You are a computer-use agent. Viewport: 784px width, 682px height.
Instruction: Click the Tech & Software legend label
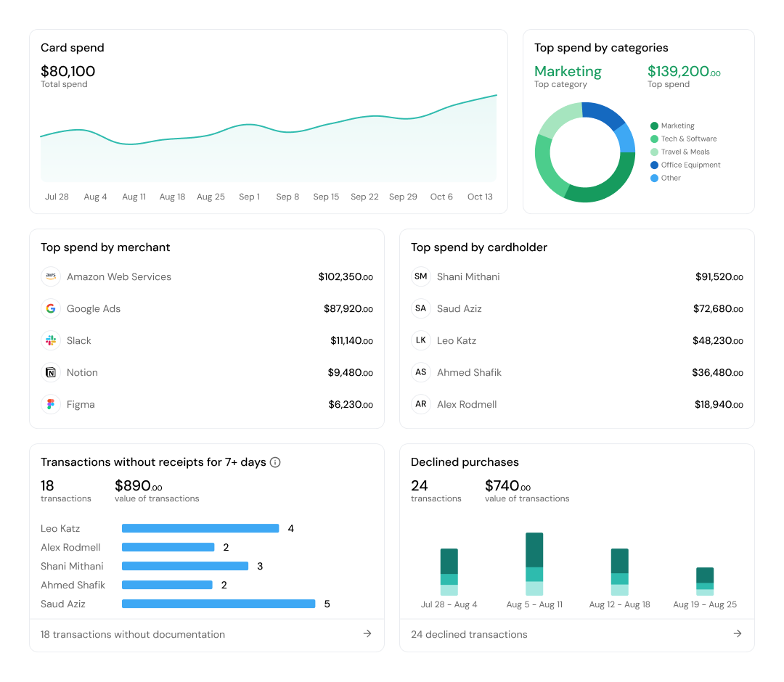[x=689, y=139]
